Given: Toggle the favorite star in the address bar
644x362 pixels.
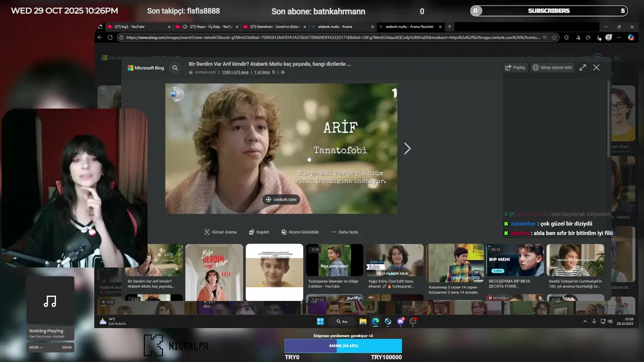Looking at the screenshot, I should coord(554,37).
